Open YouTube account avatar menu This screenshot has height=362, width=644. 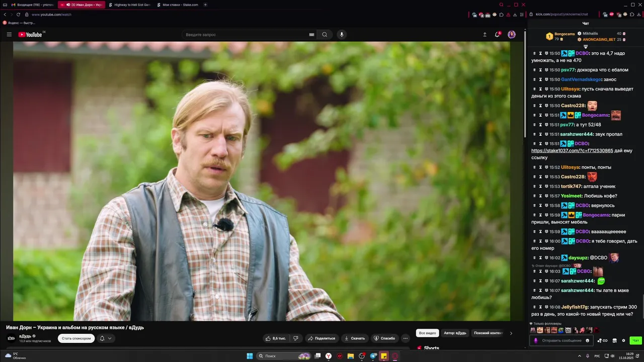click(x=512, y=34)
